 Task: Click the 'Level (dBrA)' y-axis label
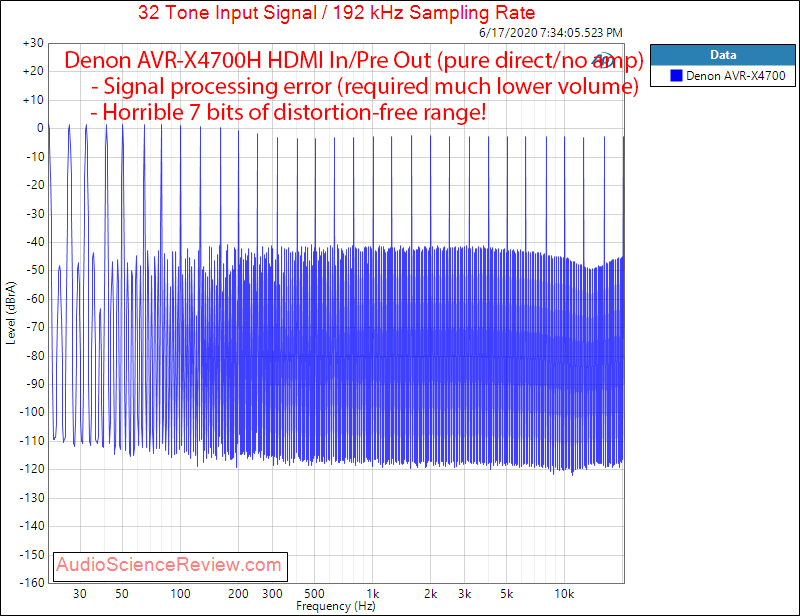[11, 313]
